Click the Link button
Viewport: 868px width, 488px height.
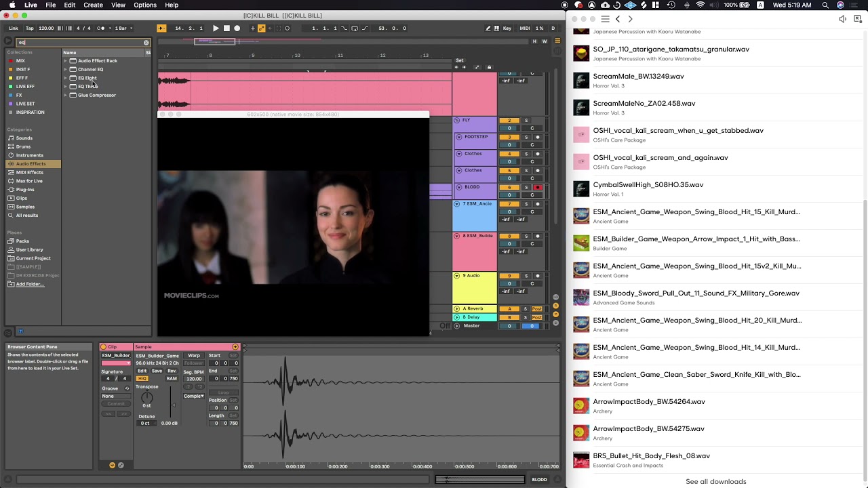(14, 28)
